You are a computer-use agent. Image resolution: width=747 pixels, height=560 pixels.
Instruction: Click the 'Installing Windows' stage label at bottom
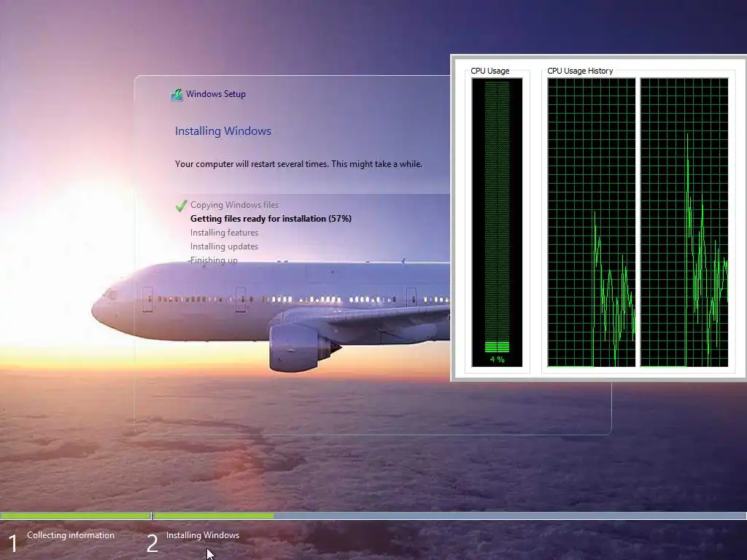tap(203, 535)
